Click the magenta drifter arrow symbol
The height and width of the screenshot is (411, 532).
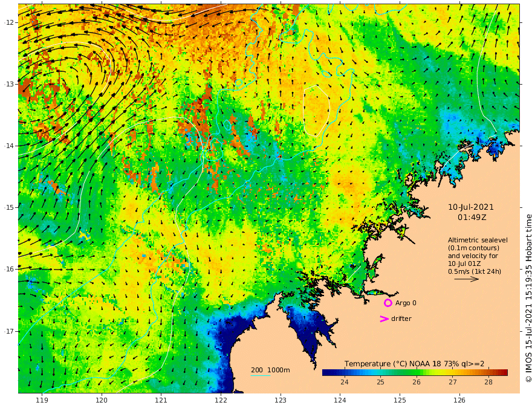click(x=384, y=319)
